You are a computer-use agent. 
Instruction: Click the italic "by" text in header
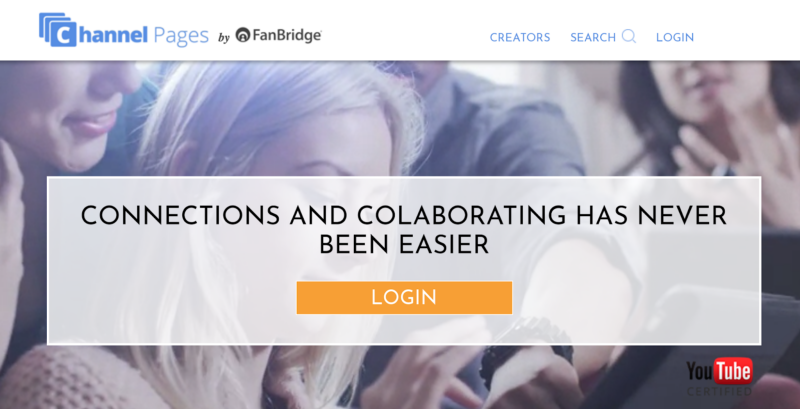[x=224, y=37]
